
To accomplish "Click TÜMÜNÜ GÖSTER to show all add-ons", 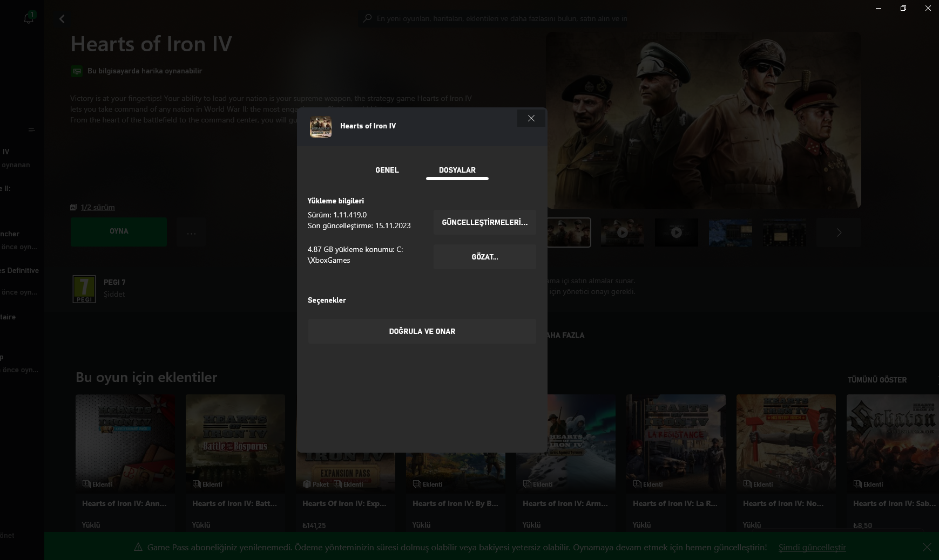I will tap(877, 380).
